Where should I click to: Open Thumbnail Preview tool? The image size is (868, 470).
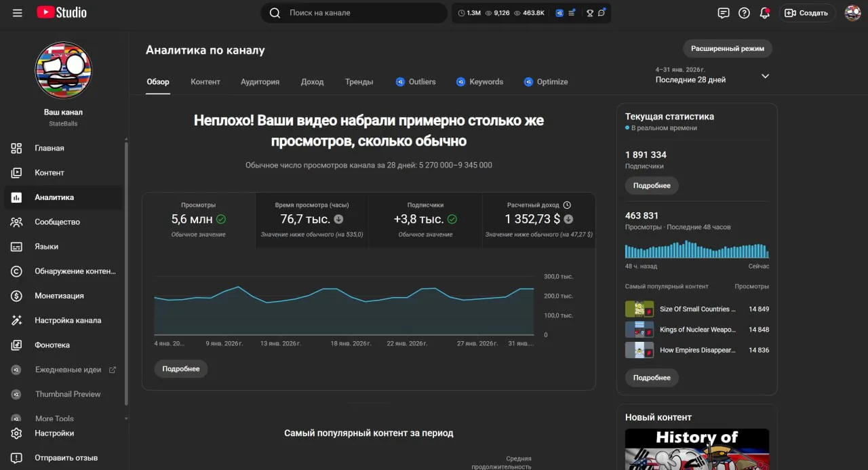click(x=64, y=394)
